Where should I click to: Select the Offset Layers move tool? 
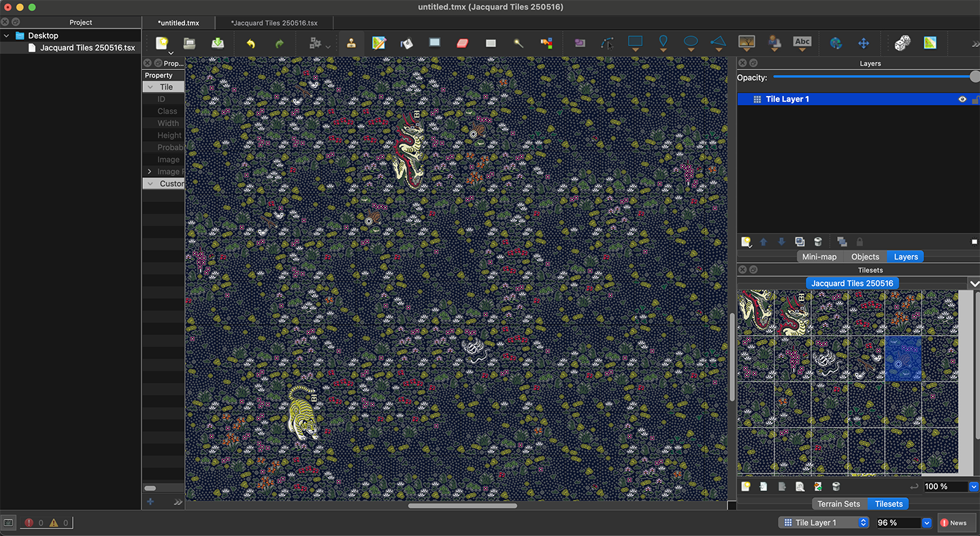[864, 43]
